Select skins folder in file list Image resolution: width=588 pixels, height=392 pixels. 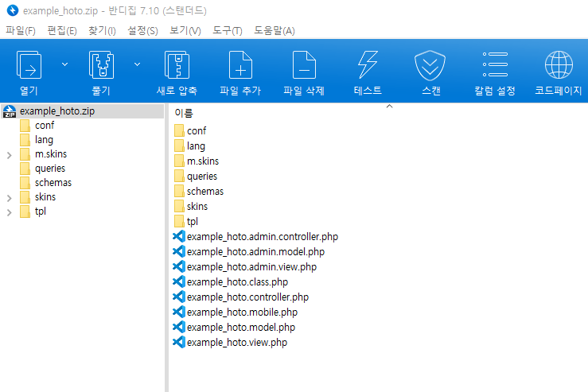[x=191, y=206]
